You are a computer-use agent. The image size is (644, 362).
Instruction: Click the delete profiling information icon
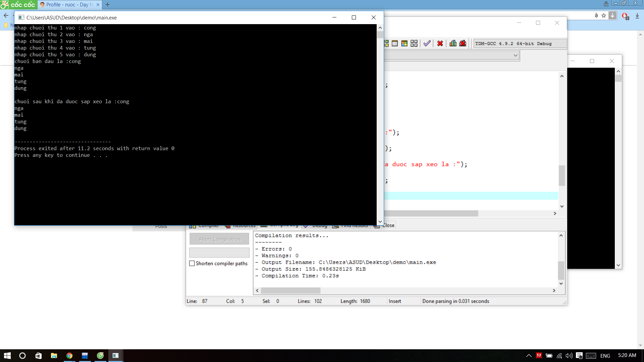(x=463, y=44)
